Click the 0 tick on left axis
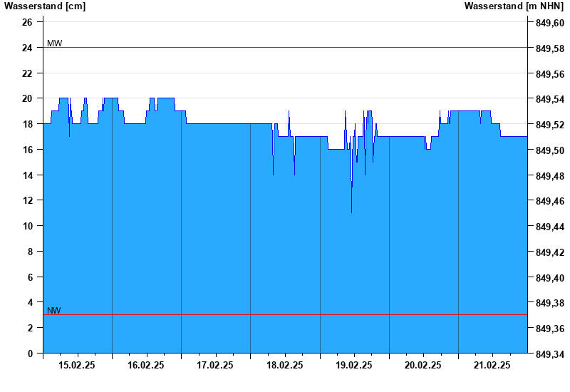The height and width of the screenshot is (392, 570). click(30, 354)
